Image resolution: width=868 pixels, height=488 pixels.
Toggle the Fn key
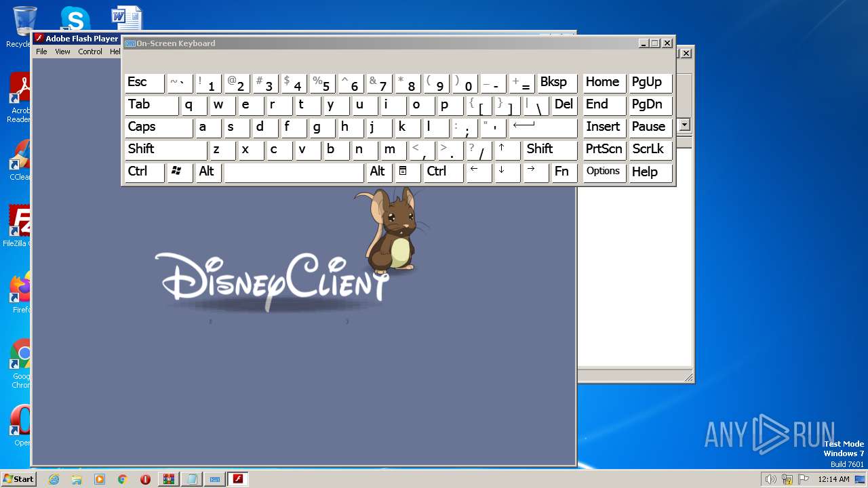pos(564,172)
